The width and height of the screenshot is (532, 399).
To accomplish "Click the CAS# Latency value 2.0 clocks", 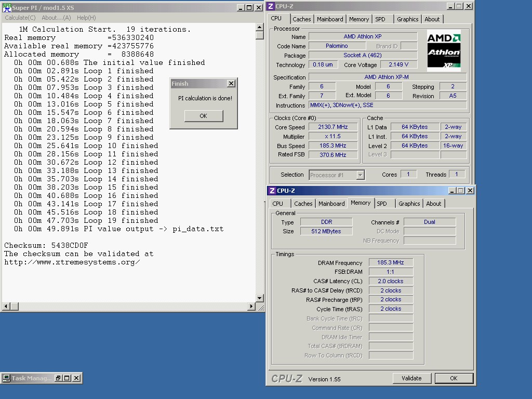I will (x=391, y=281).
